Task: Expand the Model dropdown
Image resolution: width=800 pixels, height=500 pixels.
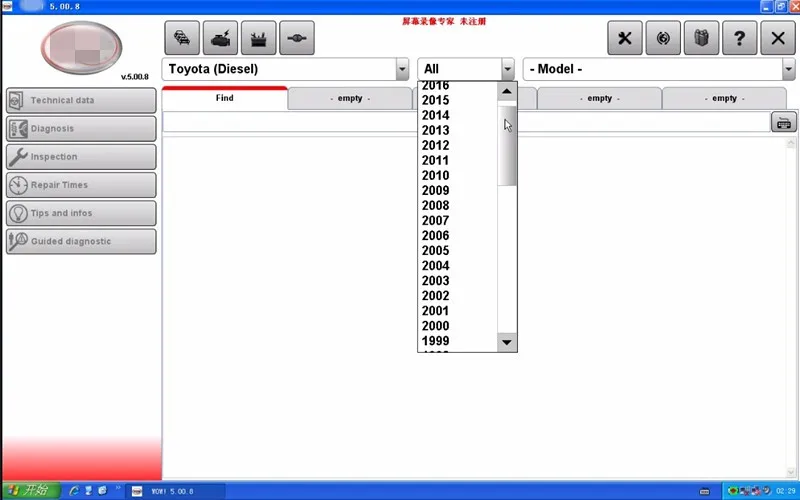Action: click(x=789, y=69)
